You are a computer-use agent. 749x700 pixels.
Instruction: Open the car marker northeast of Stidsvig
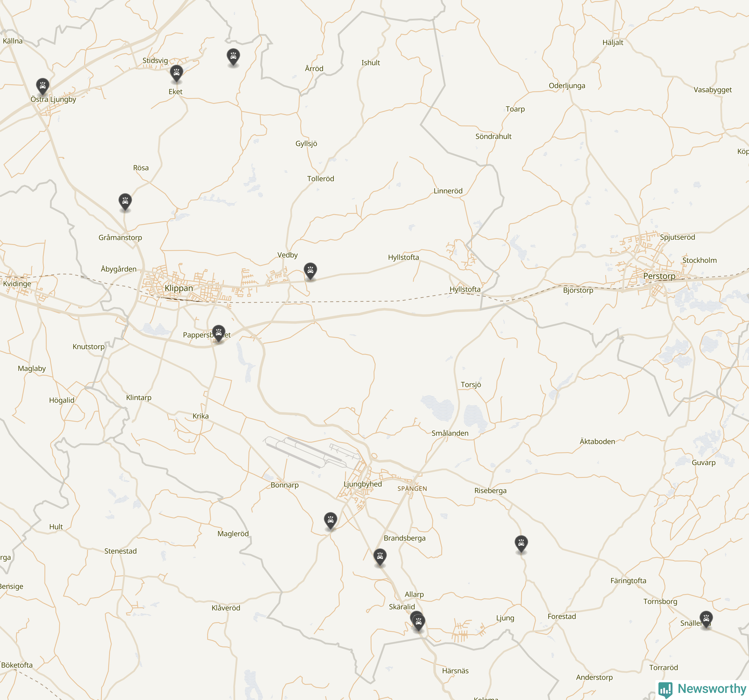[233, 56]
